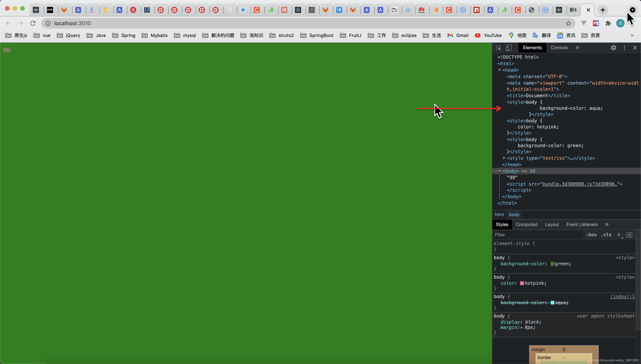Switch to the Huawei browser tab
The image size is (641, 364).
pyautogui.click(x=422, y=10)
